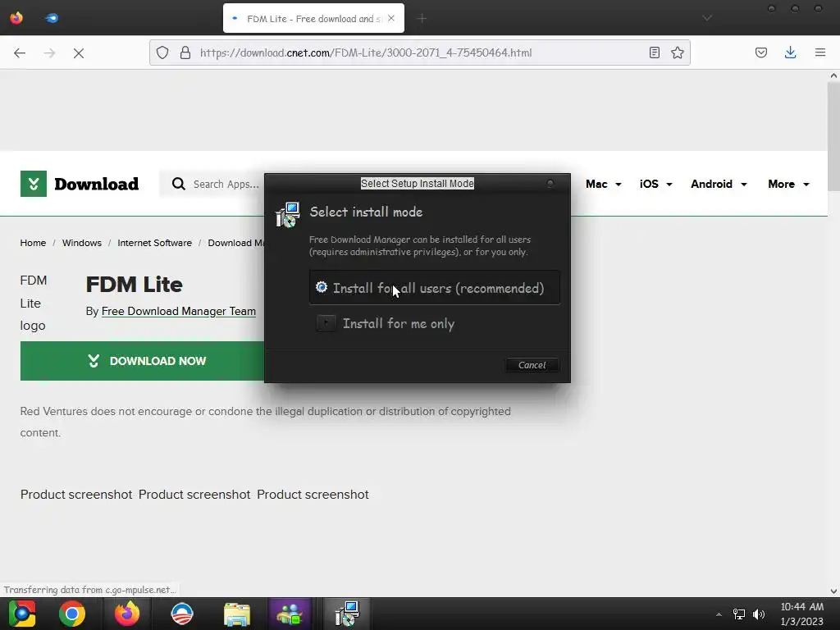Expand the Mac dropdown menu
Viewport: 840px width, 630px height.
(x=603, y=185)
